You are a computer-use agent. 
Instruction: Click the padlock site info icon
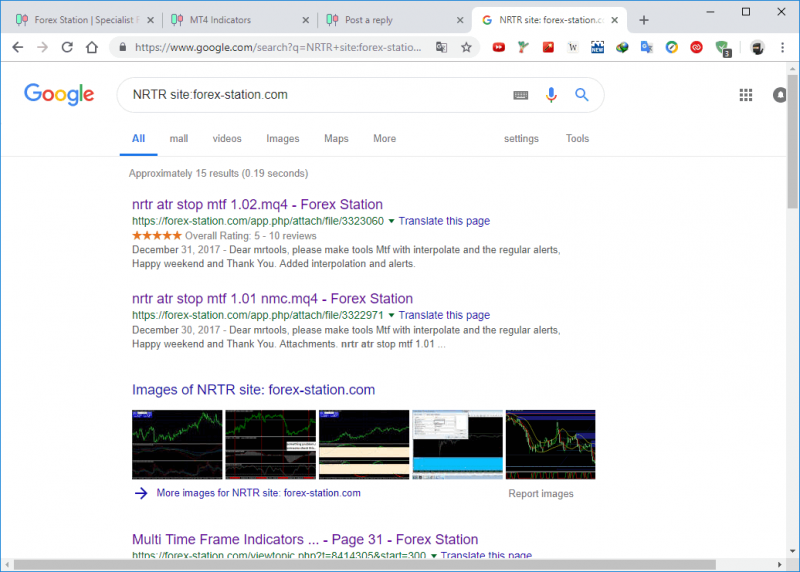[x=122, y=47]
